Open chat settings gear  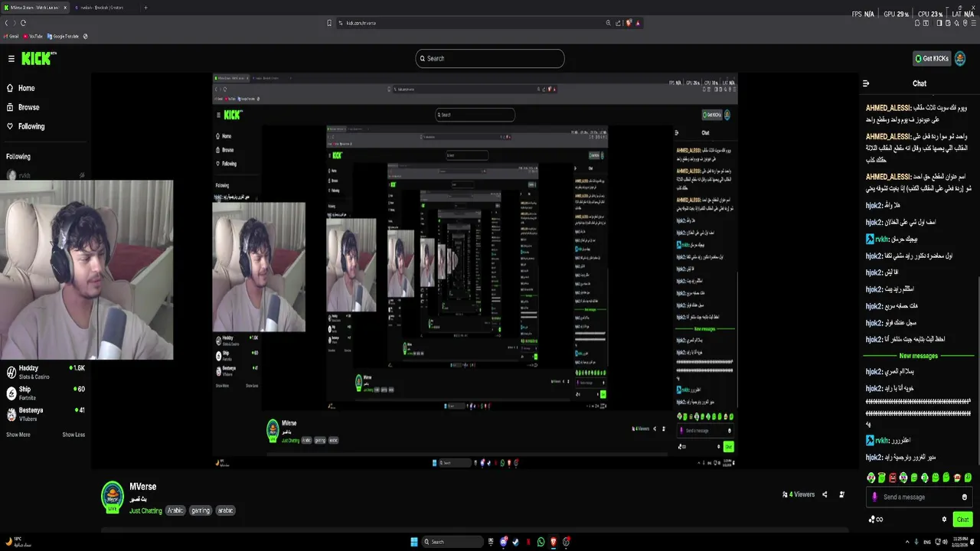click(944, 520)
